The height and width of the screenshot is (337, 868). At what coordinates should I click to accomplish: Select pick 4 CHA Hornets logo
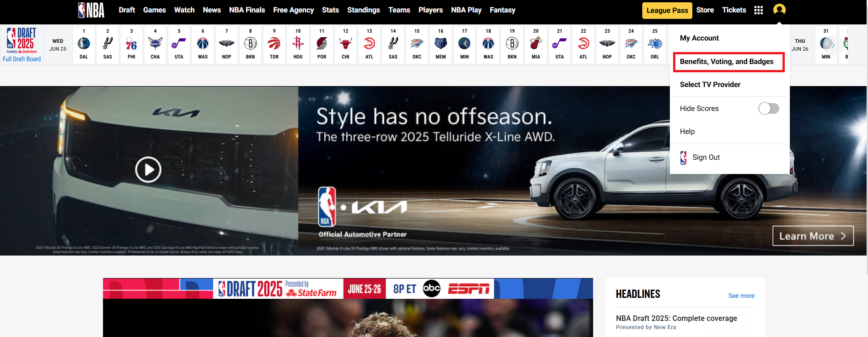point(155,43)
